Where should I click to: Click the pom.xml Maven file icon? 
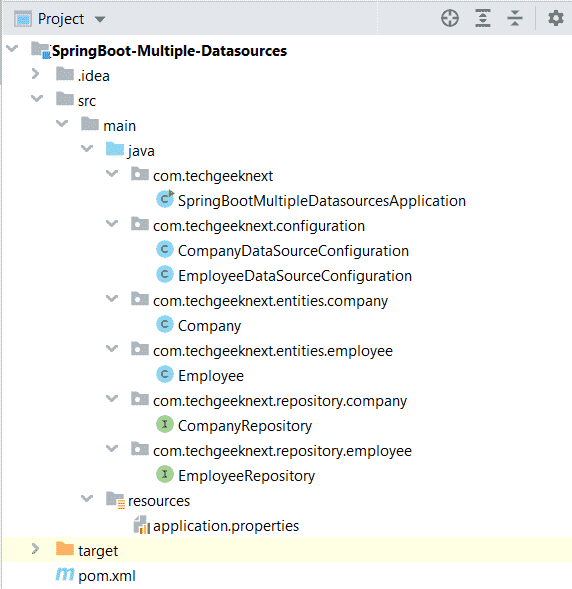click(x=65, y=574)
